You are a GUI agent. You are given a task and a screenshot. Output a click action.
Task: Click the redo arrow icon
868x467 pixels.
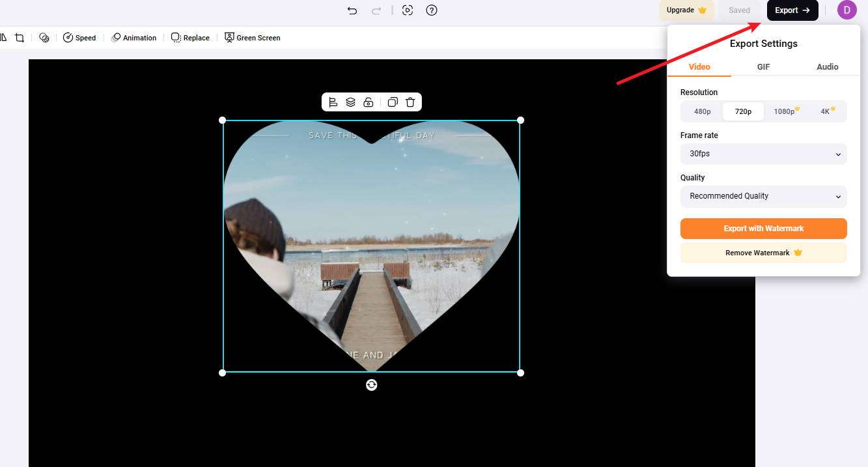click(x=376, y=10)
